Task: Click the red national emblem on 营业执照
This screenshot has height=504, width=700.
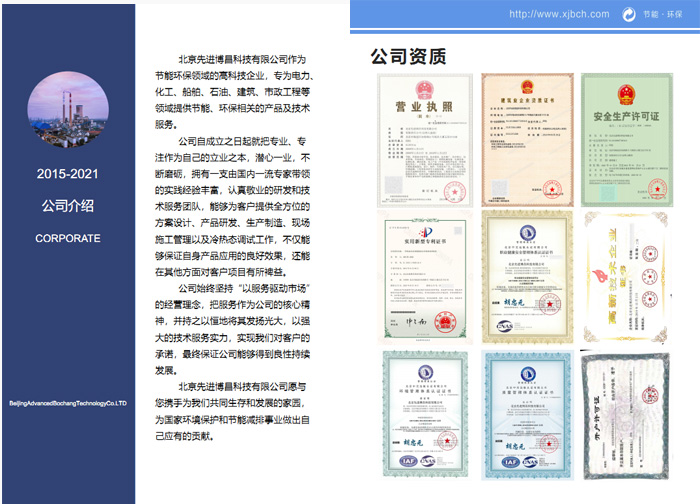Action: [x=424, y=87]
